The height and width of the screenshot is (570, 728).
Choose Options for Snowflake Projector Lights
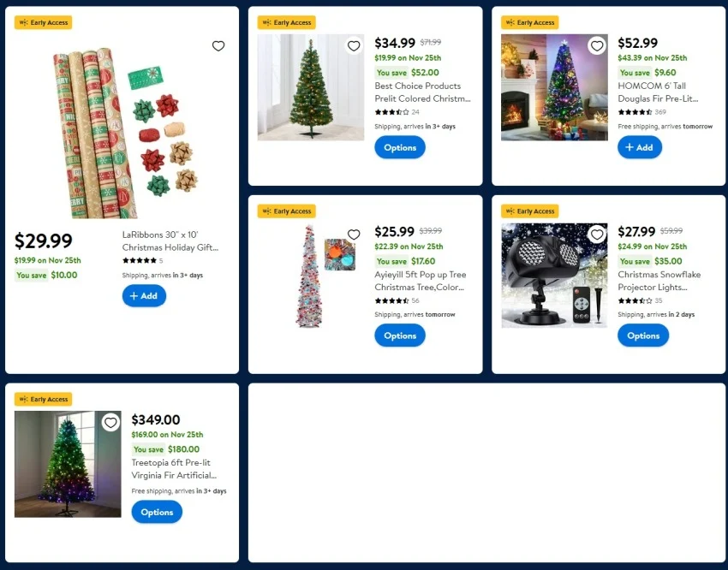coord(643,335)
